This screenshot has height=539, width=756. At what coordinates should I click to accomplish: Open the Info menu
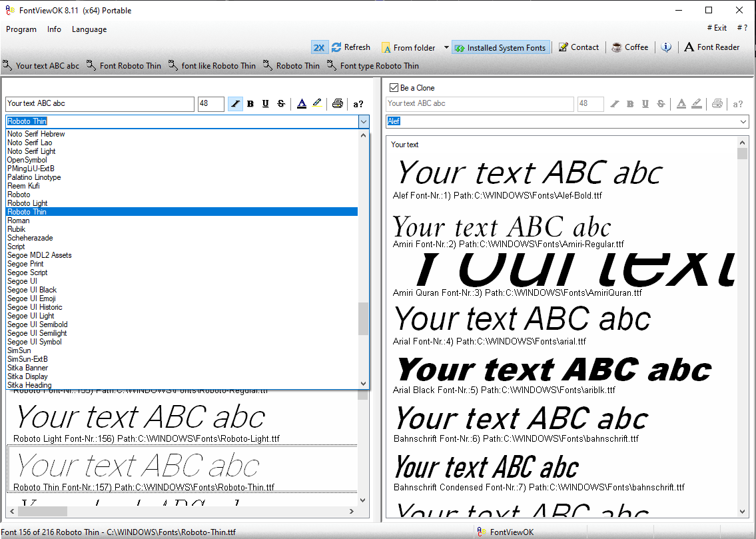click(54, 29)
